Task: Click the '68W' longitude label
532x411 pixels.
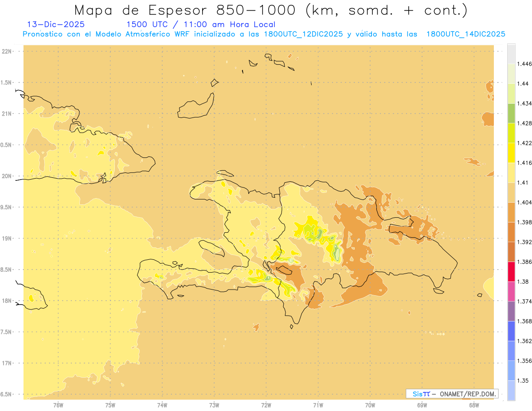Action: pos(474,405)
